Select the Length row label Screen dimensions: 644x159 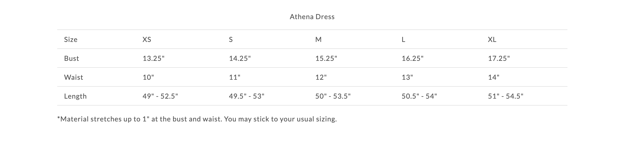pos(75,96)
